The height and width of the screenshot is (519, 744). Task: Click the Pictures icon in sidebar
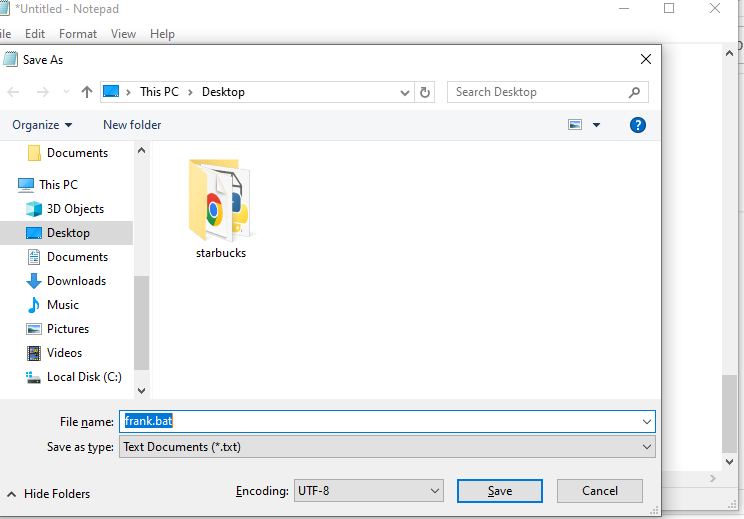(x=34, y=329)
